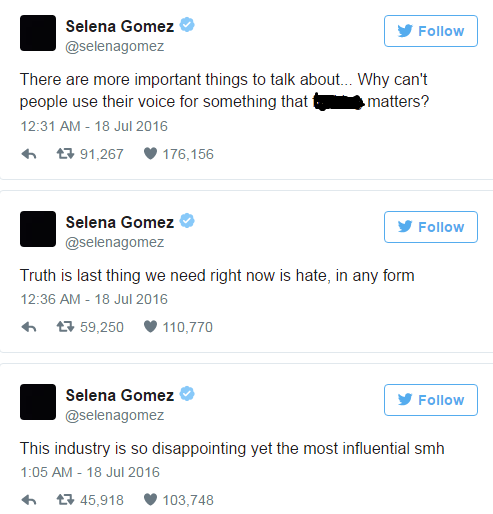
Task: Retweet the tweet about hate in any form
Action: click(x=65, y=327)
